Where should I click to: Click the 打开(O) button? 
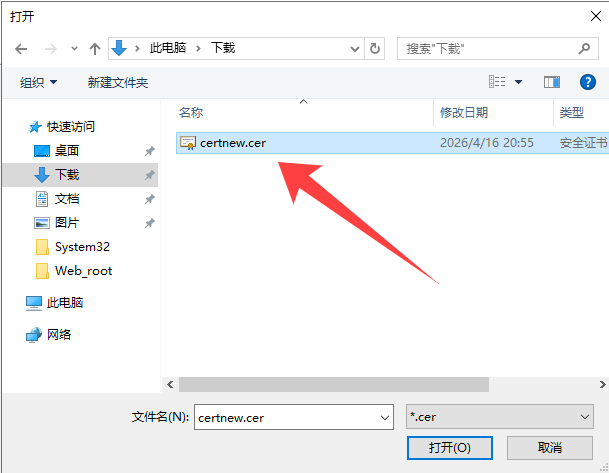tap(450, 448)
